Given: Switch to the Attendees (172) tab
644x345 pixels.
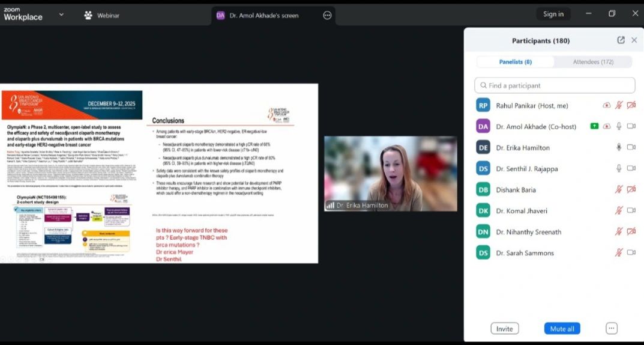Looking at the screenshot, I should click(x=593, y=62).
